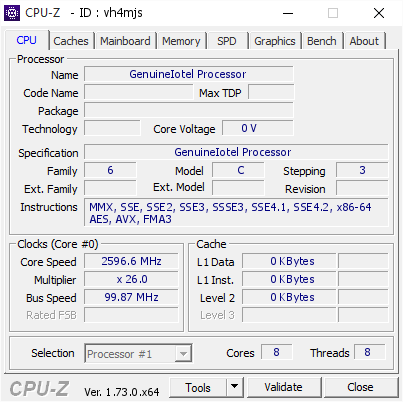Viewport: 403px width, 402px height.
Task: Click the L1 Data 0 KBytes value
Action: point(289,261)
